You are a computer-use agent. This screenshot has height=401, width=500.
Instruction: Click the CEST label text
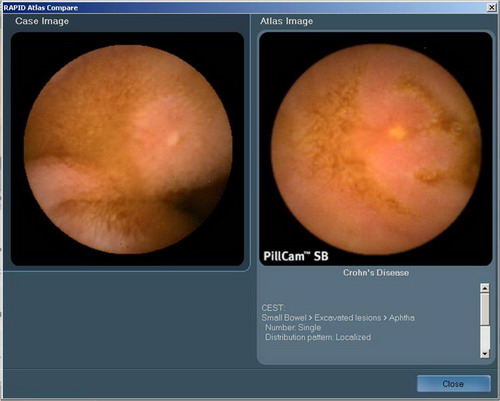click(273, 308)
